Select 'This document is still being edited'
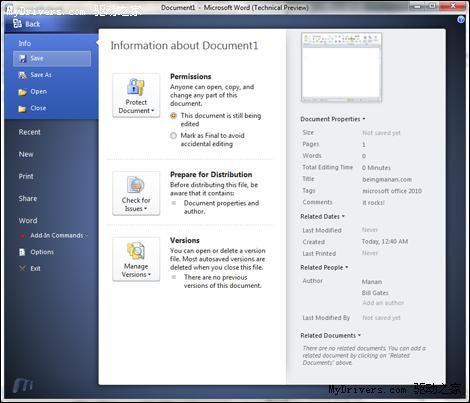Screen dimensions: 470x403 click(173, 116)
